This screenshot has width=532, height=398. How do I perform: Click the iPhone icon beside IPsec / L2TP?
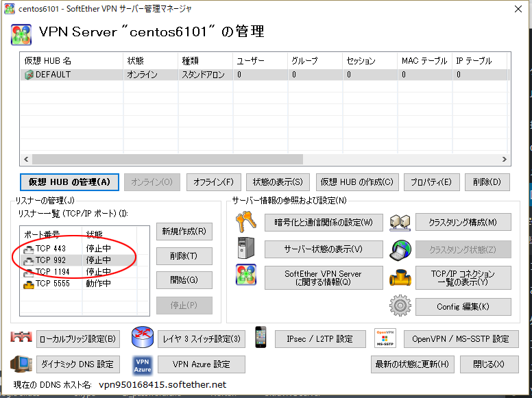[x=260, y=338]
